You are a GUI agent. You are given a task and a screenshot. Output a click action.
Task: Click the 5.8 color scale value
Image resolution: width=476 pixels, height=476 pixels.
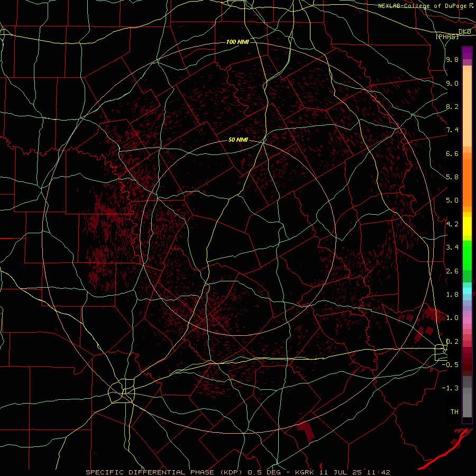click(452, 177)
